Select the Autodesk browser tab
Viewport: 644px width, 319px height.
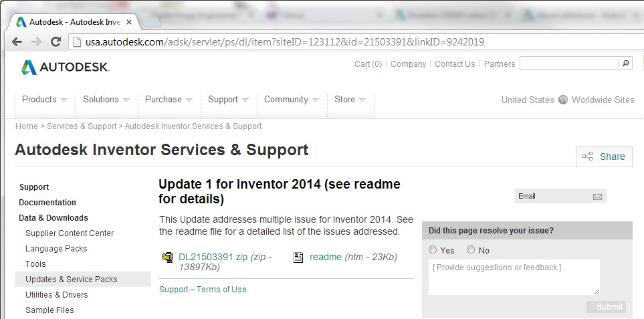tap(74, 22)
